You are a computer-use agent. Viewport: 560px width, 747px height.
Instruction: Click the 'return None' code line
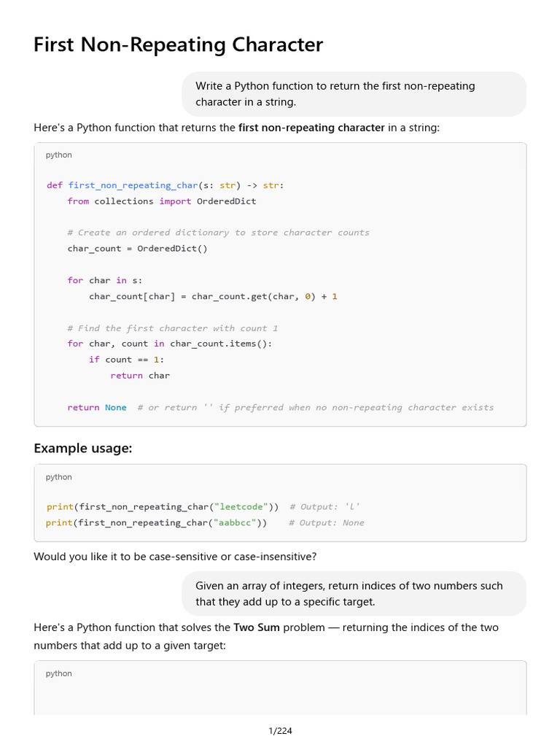(x=97, y=408)
